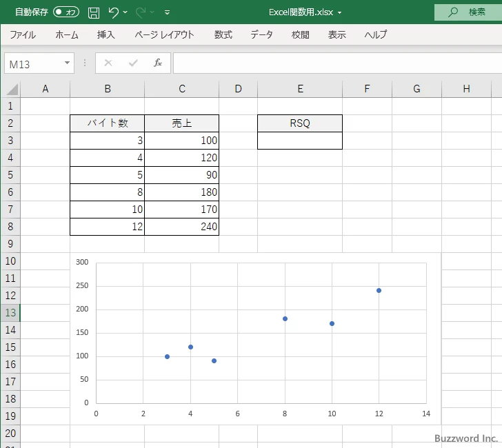Open the Undo history dropdown arrow

click(125, 12)
